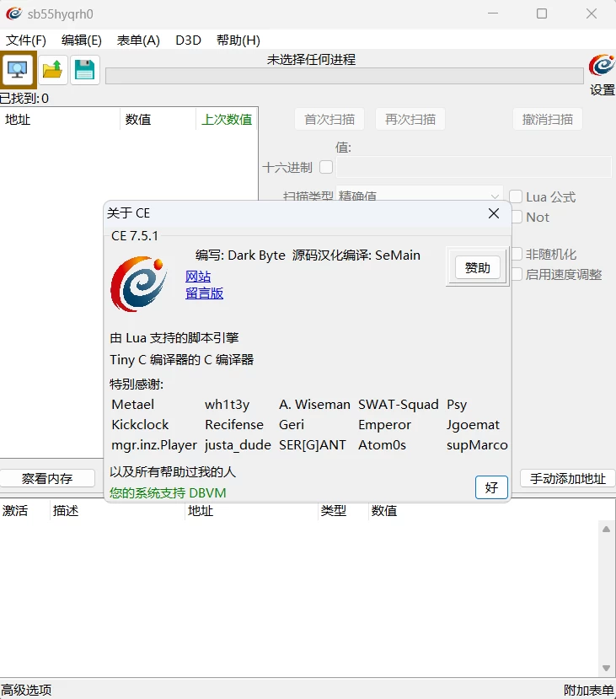Click the open process monitor icon
Screen dimensions: 616x699
[18, 70]
